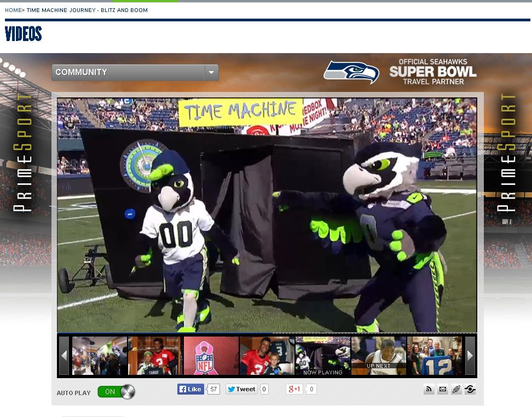Open the thumbnail of player holding a jersey
The height and width of the screenshot is (417, 532).
(x=155, y=356)
